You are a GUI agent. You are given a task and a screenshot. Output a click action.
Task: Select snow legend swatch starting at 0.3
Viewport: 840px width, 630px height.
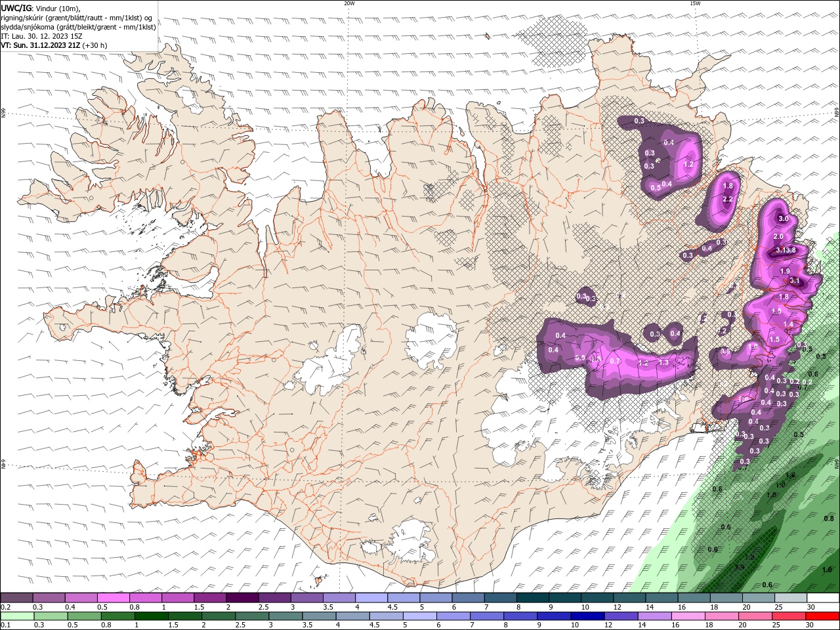(49, 598)
